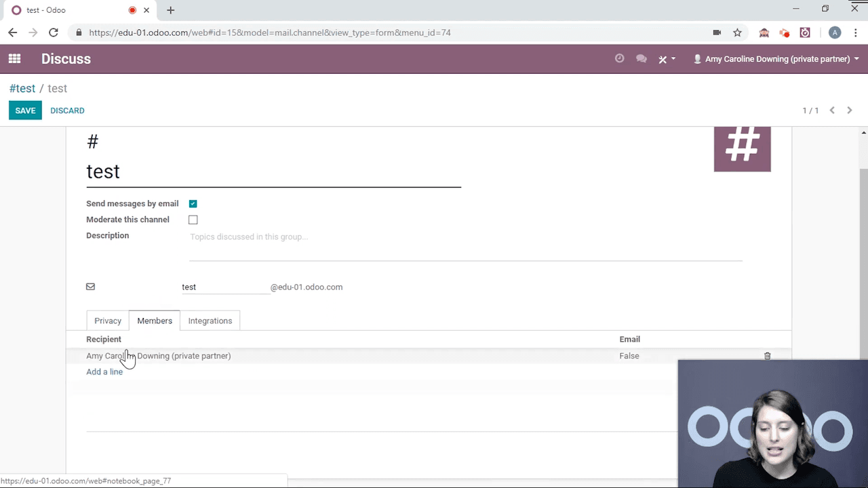Expand the Amy Caroline Downing user menu

pos(776,59)
